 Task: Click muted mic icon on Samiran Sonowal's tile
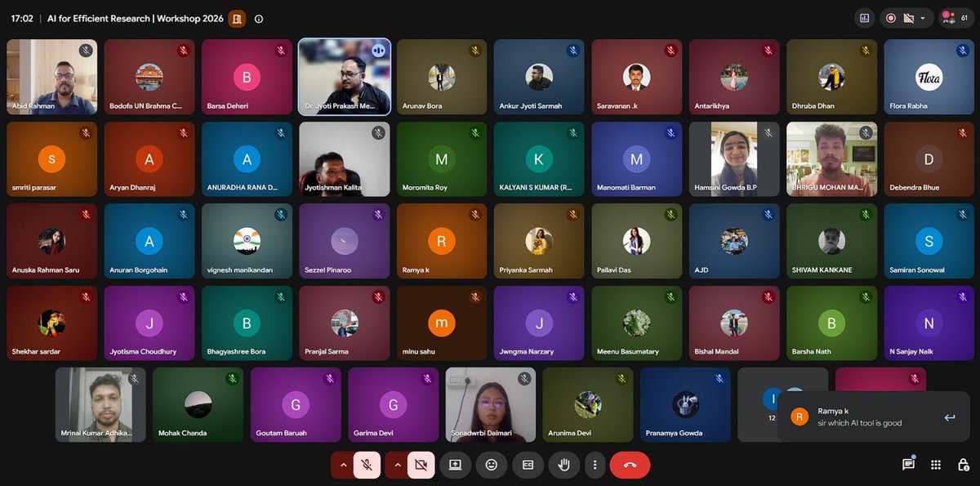964,215
